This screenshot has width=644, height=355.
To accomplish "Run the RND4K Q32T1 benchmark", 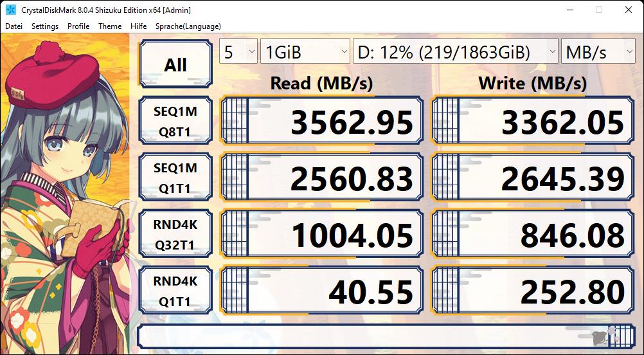I will (175, 235).
